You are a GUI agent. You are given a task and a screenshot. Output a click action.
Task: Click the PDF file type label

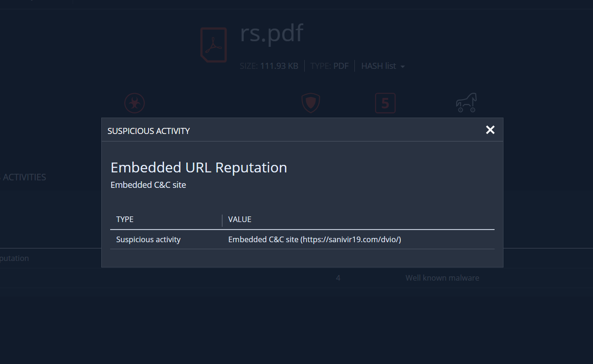tap(341, 66)
